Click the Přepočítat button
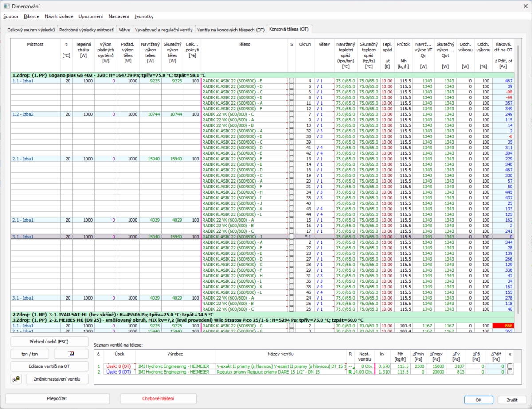Viewport: 532px width, 409px height. pyautogui.click(x=57, y=398)
